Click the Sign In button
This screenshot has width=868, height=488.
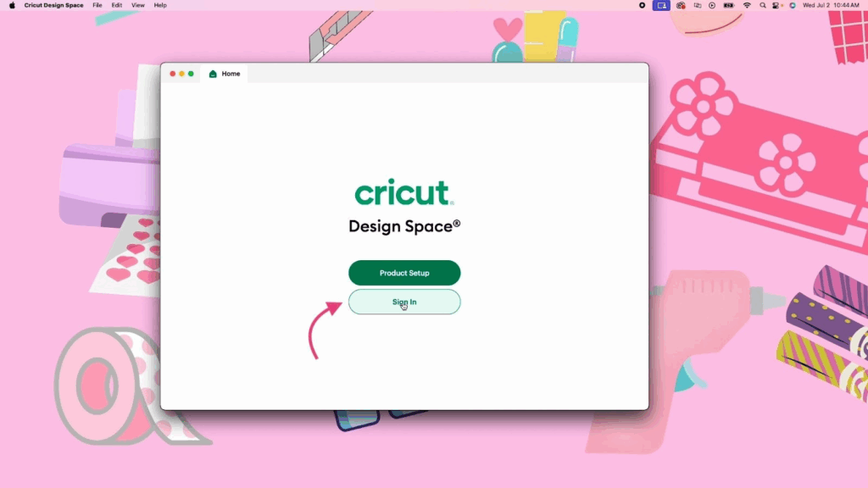pos(404,302)
